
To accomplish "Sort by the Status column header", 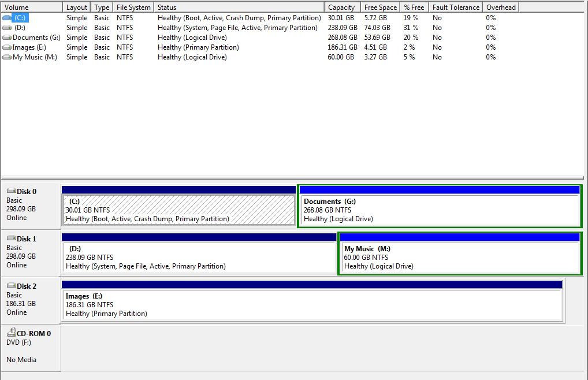I will (239, 7).
